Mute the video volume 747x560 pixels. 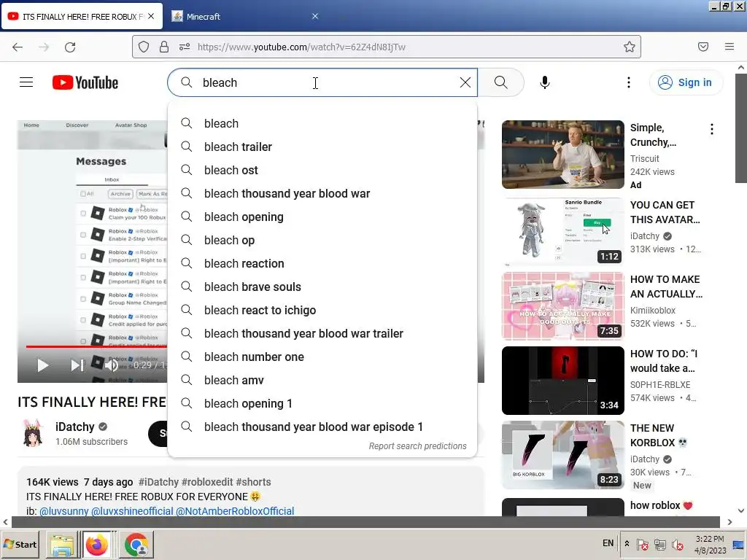coord(111,365)
